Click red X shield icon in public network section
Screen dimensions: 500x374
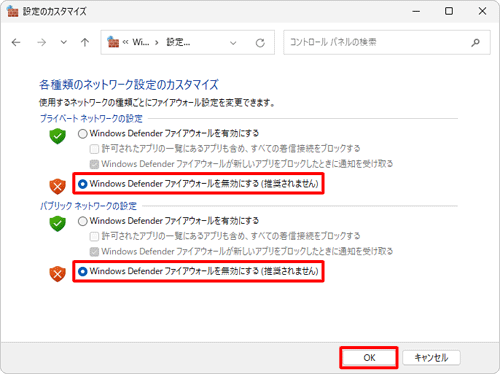point(57,274)
